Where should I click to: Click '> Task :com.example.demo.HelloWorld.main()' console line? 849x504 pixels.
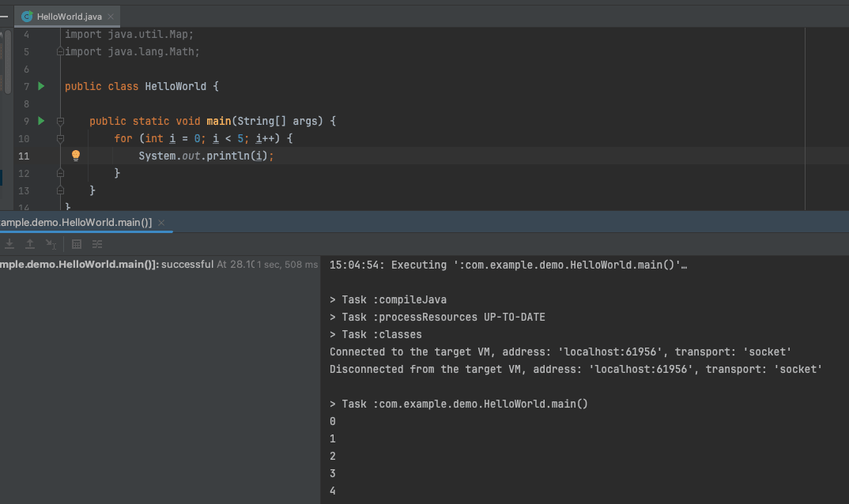click(458, 404)
